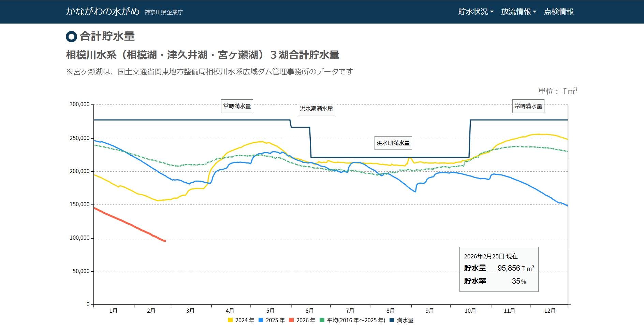Click the 貯水率 35% value
The image size is (644, 327).
(518, 281)
